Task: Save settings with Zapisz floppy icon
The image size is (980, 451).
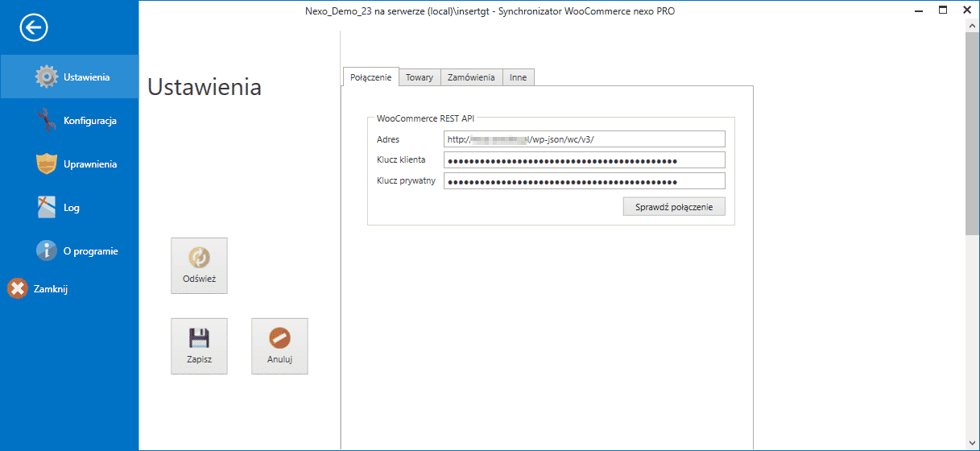Action: coord(199,346)
